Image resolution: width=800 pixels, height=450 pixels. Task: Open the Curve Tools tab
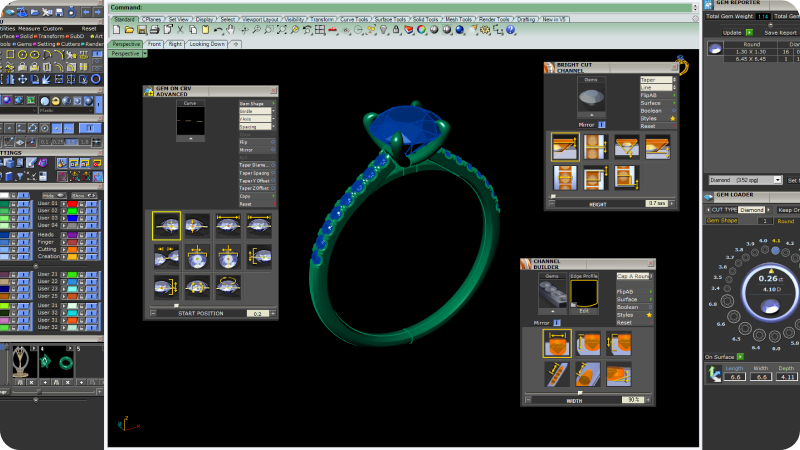tap(354, 19)
